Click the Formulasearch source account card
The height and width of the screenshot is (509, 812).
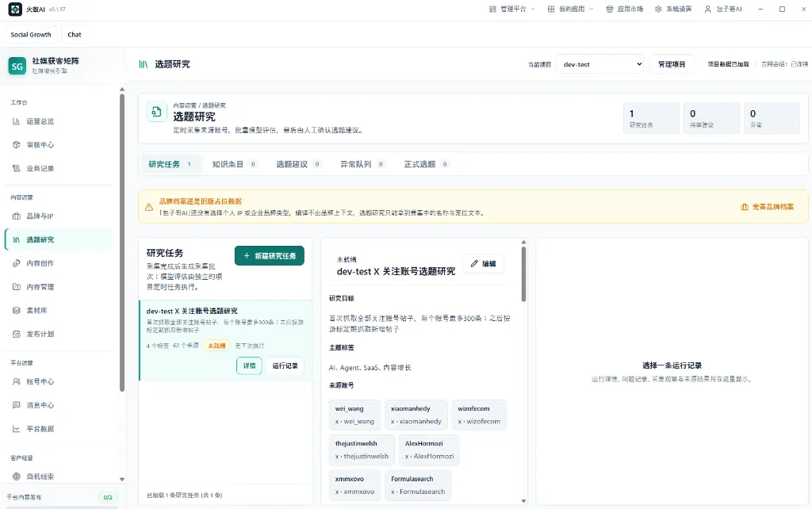click(x=418, y=485)
